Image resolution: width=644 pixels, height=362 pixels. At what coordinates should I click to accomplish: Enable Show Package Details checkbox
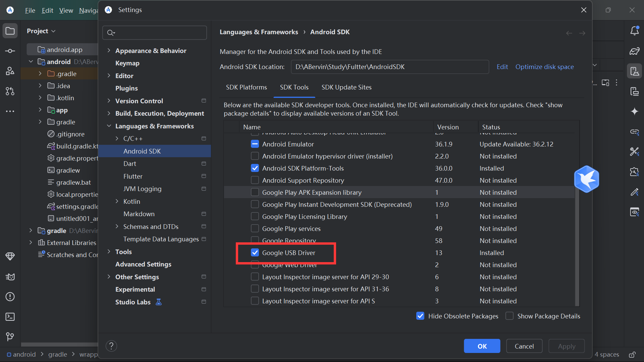pos(509,316)
